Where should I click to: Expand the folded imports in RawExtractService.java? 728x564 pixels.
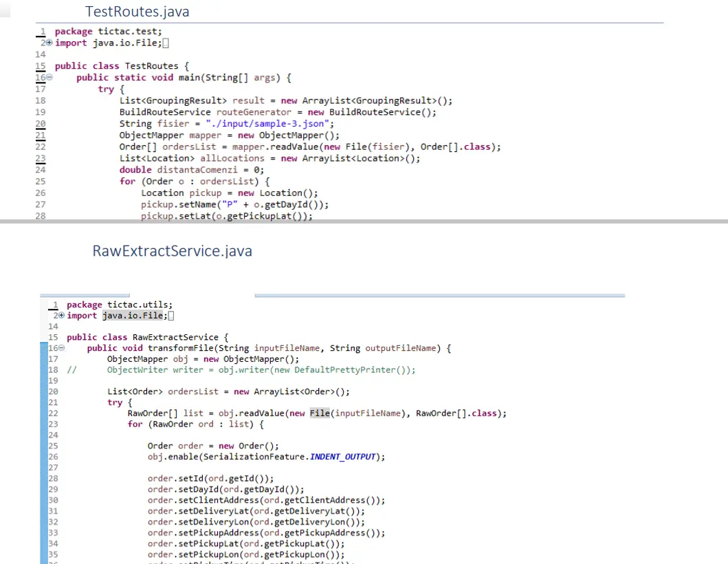[x=61, y=316]
